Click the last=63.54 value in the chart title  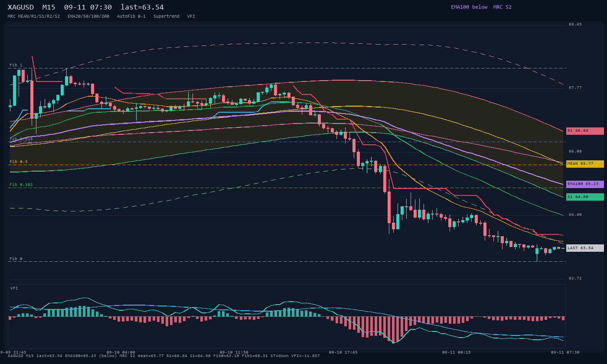coord(142,7)
